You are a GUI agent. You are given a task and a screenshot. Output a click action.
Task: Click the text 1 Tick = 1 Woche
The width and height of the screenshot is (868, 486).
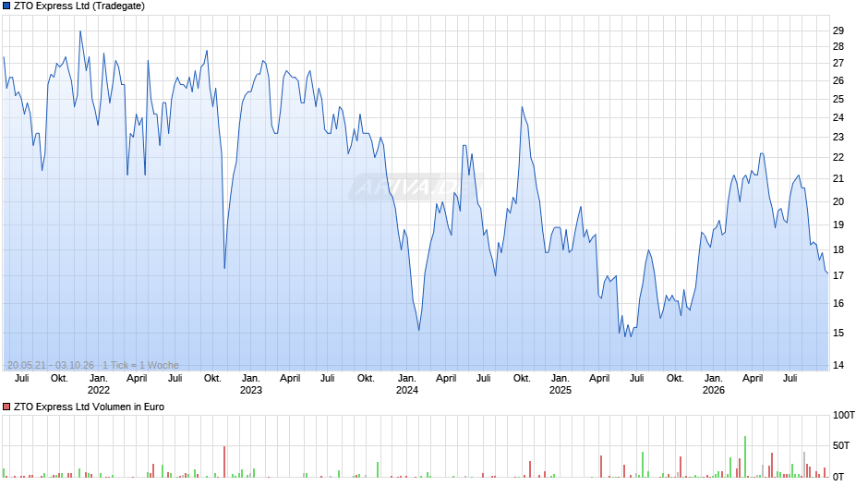[x=140, y=365]
